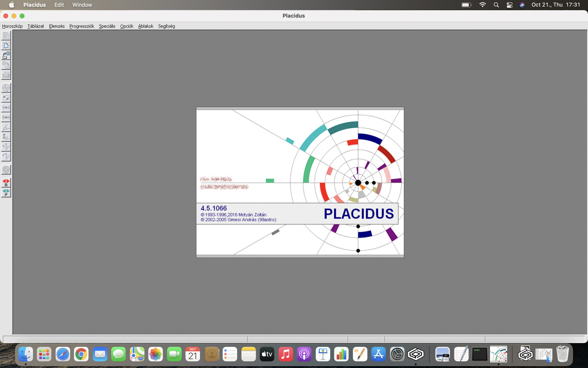Open Maps from the Dock

[x=137, y=354]
